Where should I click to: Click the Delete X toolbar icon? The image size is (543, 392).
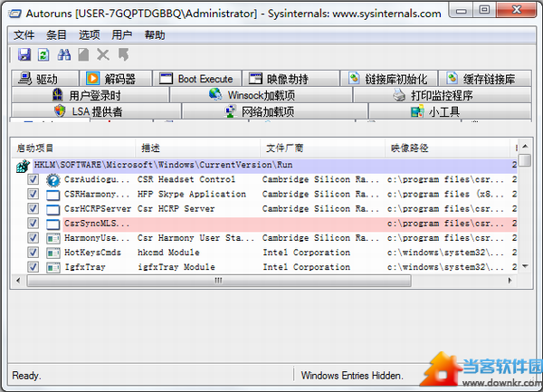point(103,54)
